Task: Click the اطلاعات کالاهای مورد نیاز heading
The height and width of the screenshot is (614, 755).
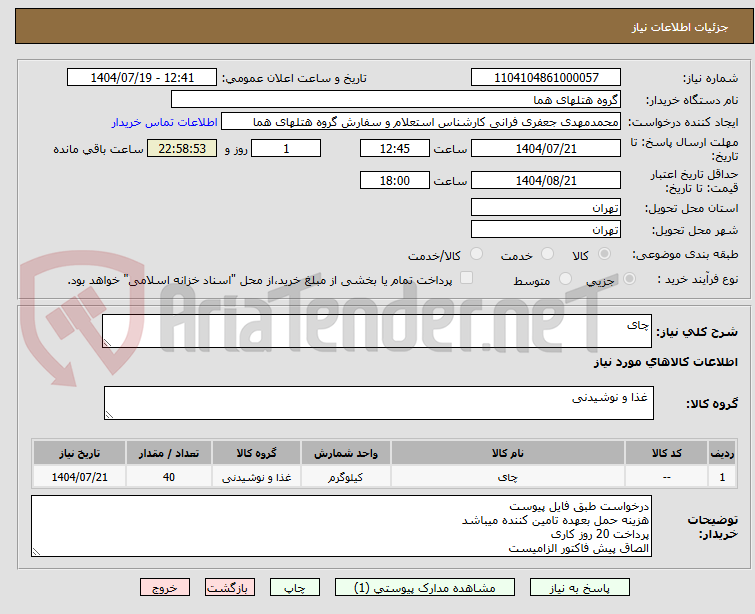Action: point(665,362)
